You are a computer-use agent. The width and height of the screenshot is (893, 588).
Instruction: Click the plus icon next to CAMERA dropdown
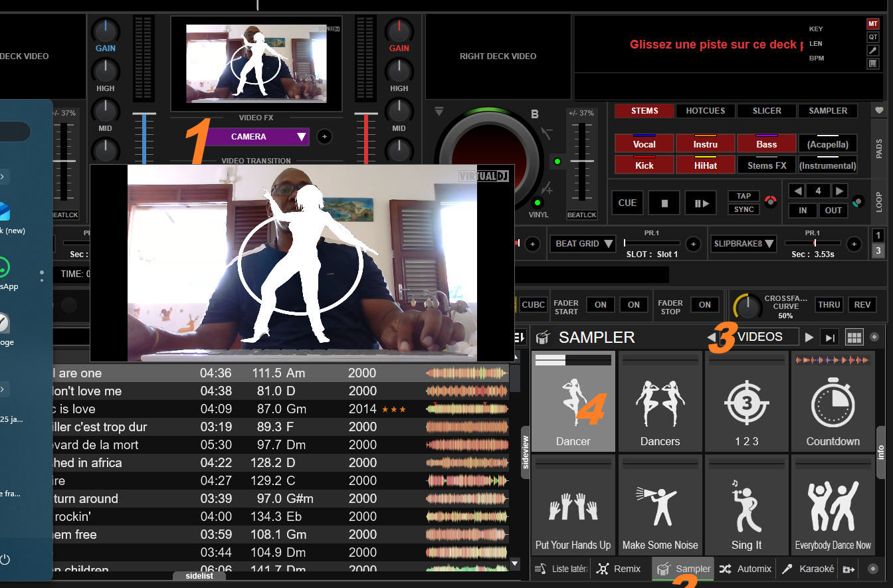click(324, 137)
